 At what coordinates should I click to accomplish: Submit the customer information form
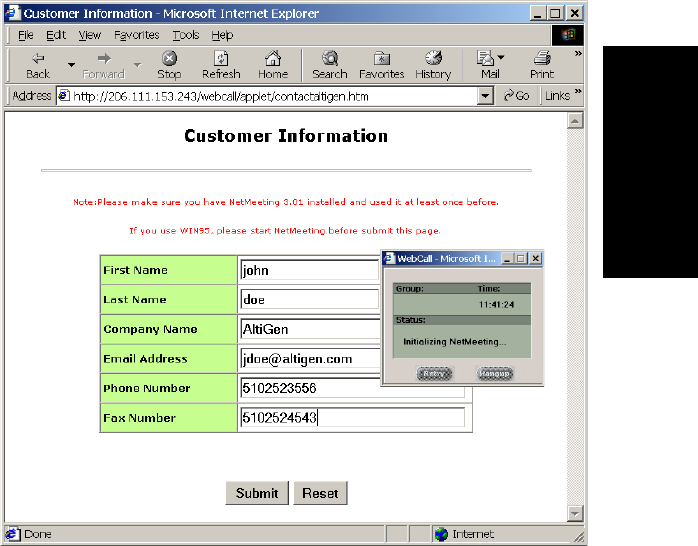257,493
